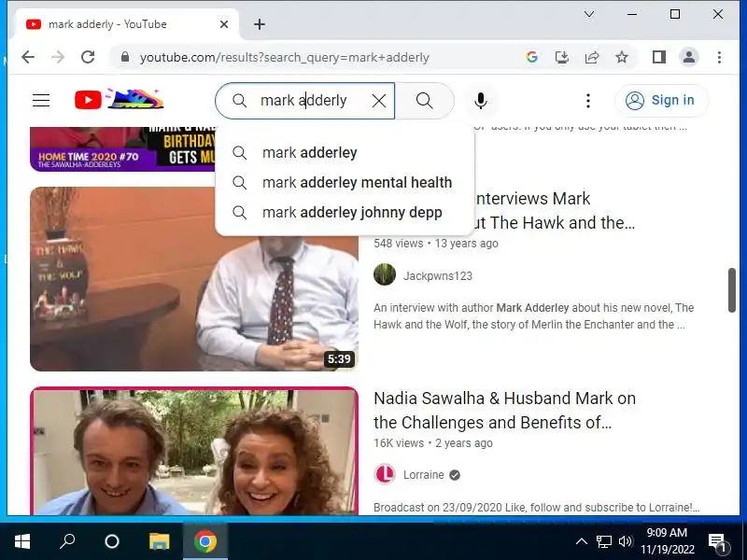Open the tab search chevron
The width and height of the screenshot is (747, 560).
point(589,14)
